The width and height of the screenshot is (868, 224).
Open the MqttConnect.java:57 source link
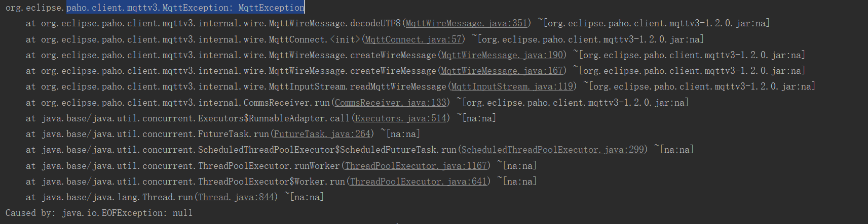tap(413, 39)
